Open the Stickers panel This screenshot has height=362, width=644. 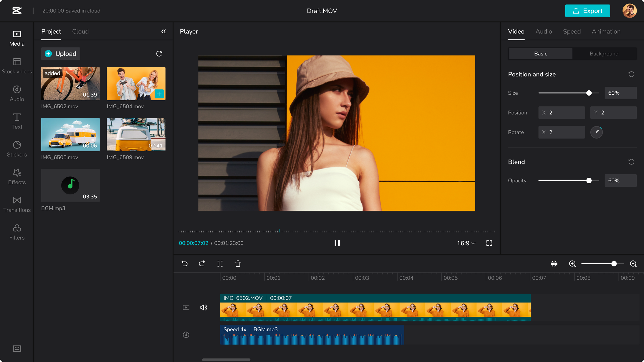pos(16,149)
